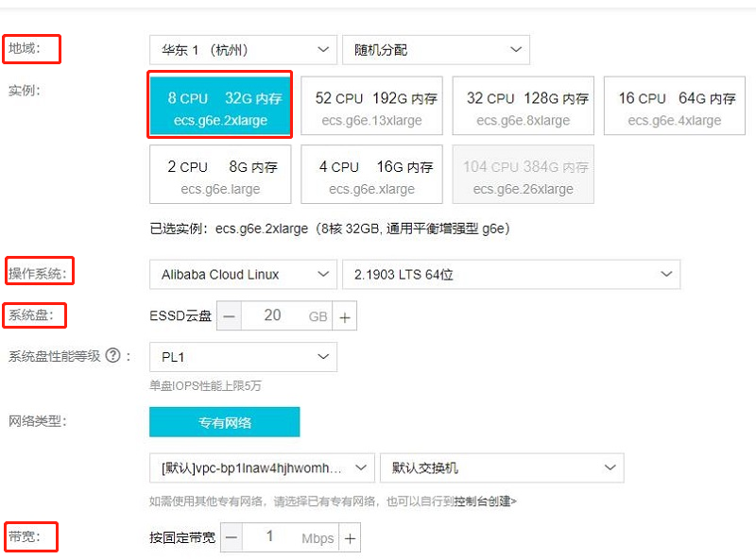Click the 网络类型 label
Image resolution: width=756 pixels, height=560 pixels.
tap(38, 421)
